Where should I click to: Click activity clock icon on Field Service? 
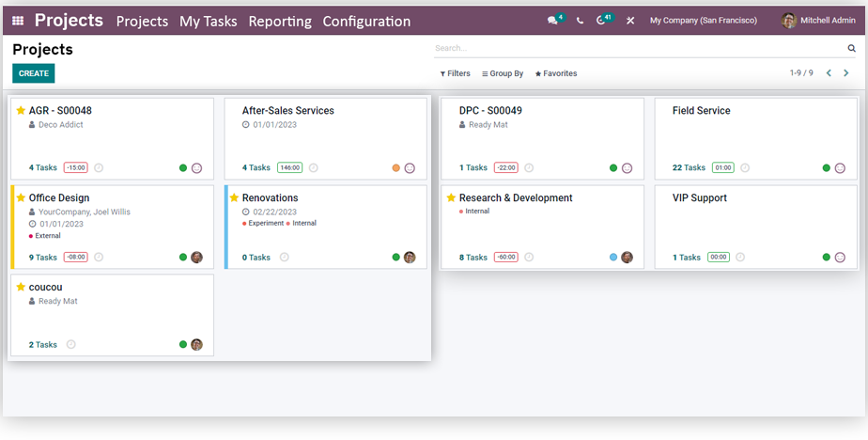tap(745, 167)
